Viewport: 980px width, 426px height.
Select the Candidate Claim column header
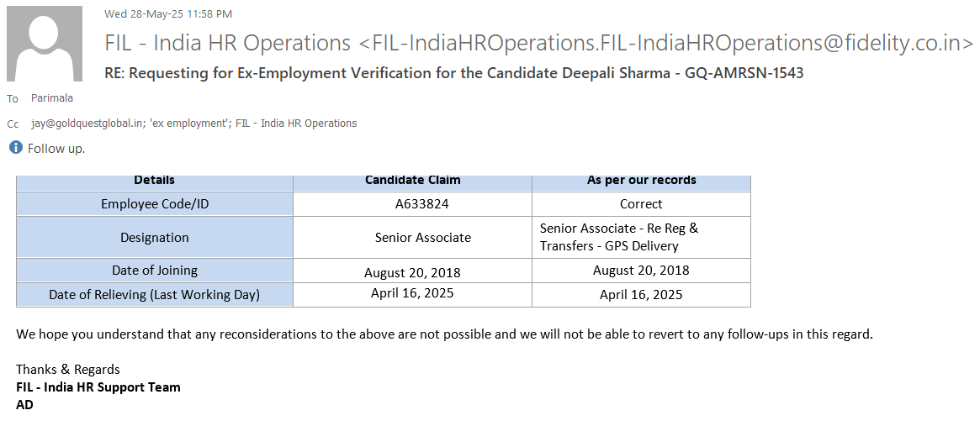click(412, 181)
